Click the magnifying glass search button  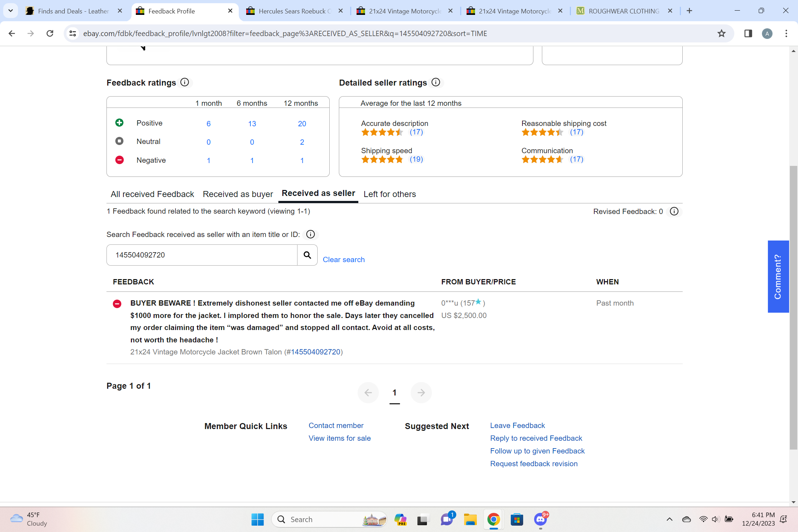[x=307, y=255]
